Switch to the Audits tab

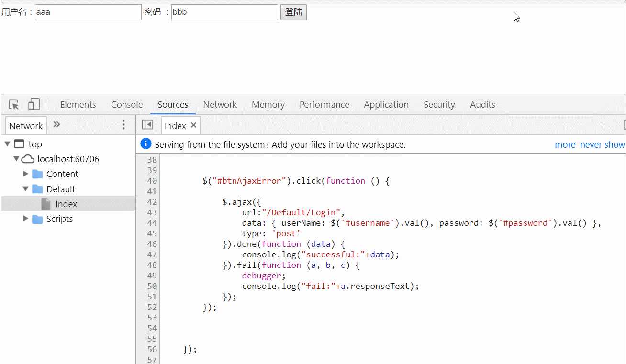[482, 105]
